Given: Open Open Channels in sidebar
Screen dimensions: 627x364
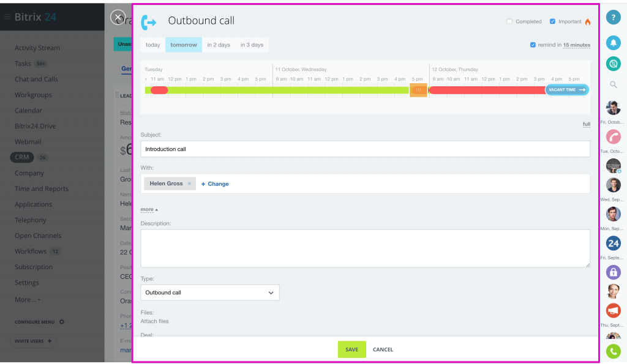Looking at the screenshot, I should click(38, 236).
